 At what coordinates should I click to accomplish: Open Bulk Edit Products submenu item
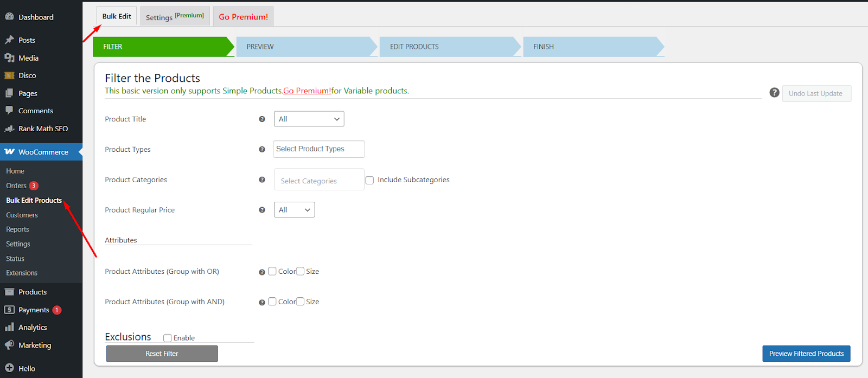34,200
